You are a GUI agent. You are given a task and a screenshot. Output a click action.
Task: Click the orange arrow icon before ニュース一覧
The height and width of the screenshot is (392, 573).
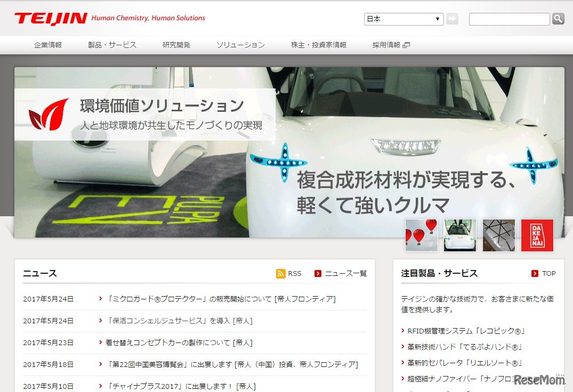point(318,273)
